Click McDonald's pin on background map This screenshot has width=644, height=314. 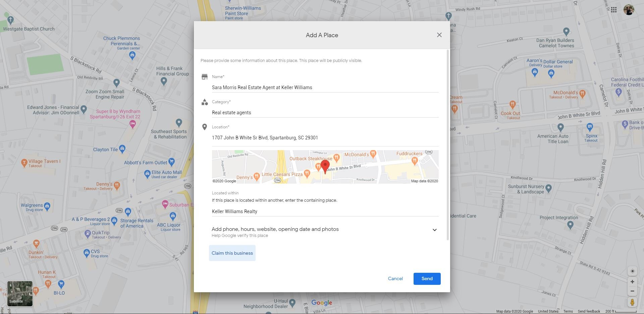point(582,94)
